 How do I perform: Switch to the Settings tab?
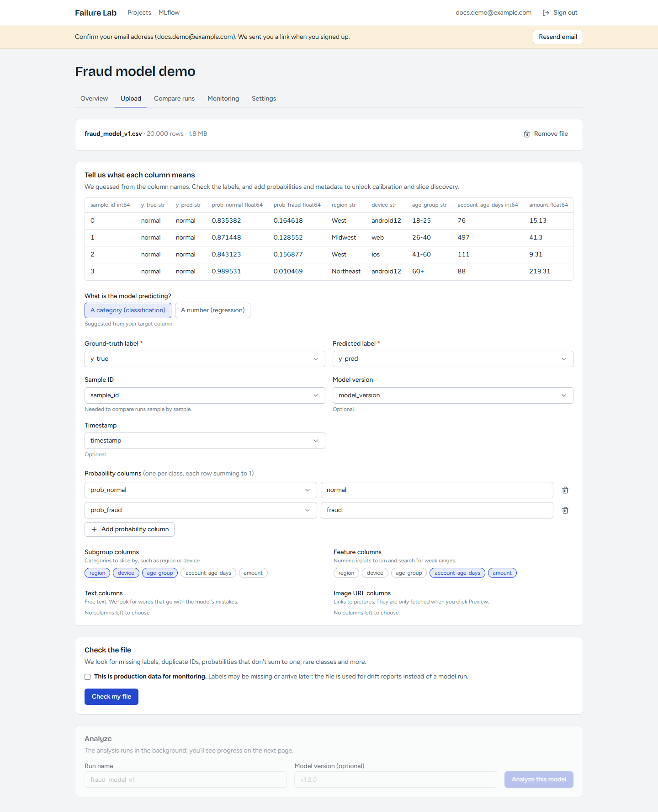click(264, 99)
